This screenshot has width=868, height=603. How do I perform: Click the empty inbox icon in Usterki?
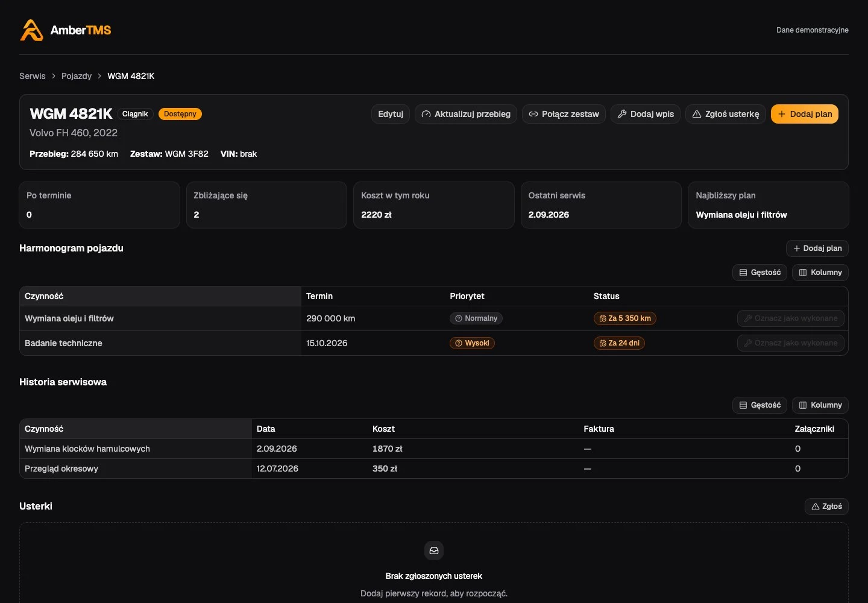click(x=434, y=551)
